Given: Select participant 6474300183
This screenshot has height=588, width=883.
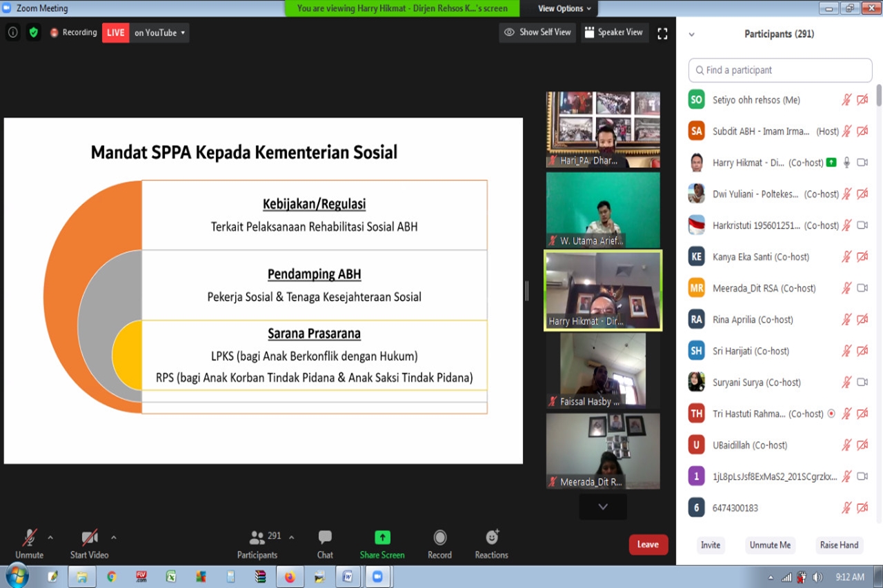Looking at the screenshot, I should (x=780, y=507).
